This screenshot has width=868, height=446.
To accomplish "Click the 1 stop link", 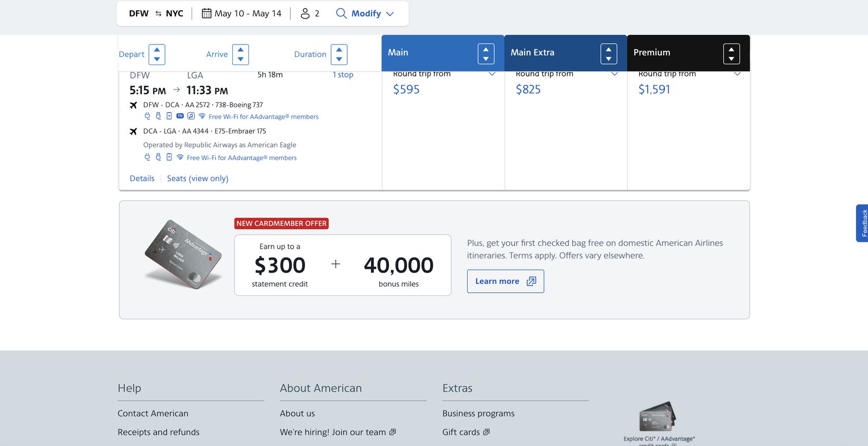I will coord(343,75).
